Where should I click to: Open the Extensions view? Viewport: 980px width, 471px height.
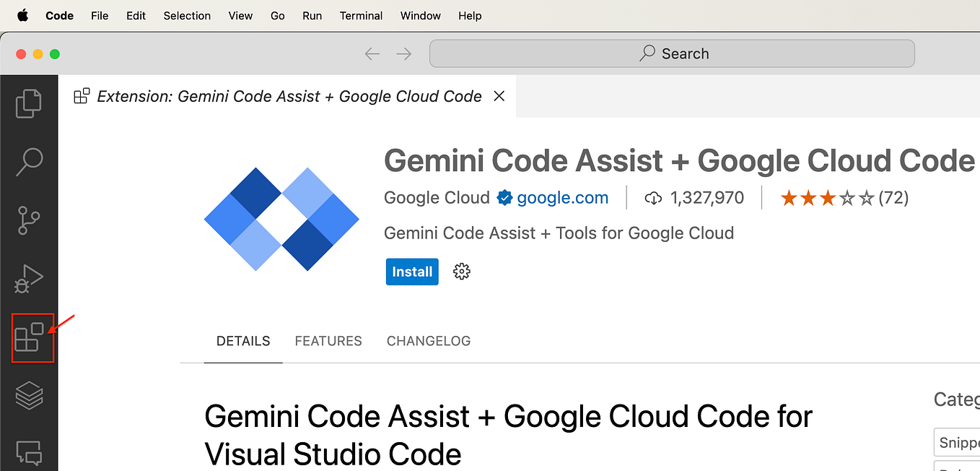coord(30,337)
